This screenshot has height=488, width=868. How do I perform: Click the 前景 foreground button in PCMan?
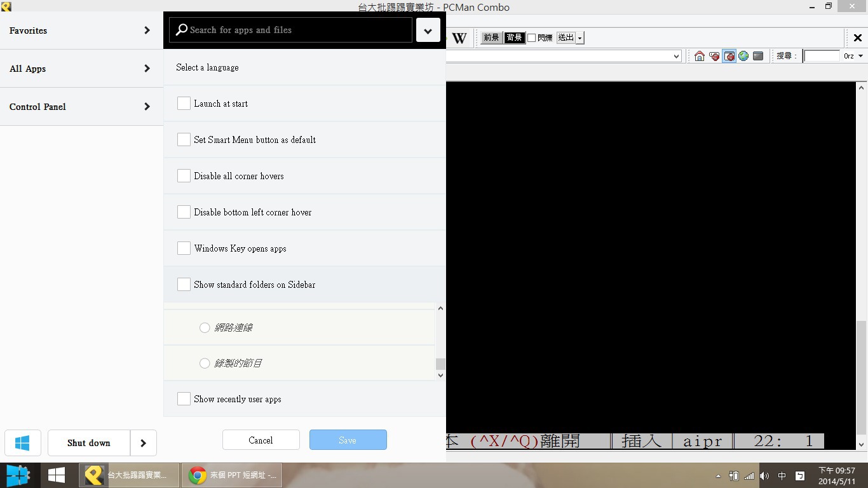click(491, 37)
